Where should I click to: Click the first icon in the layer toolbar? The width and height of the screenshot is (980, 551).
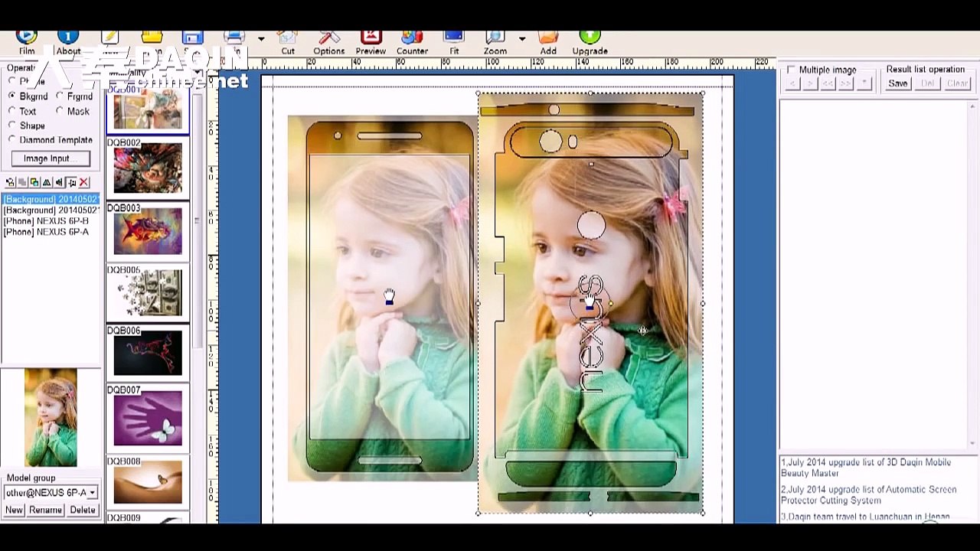(x=10, y=182)
